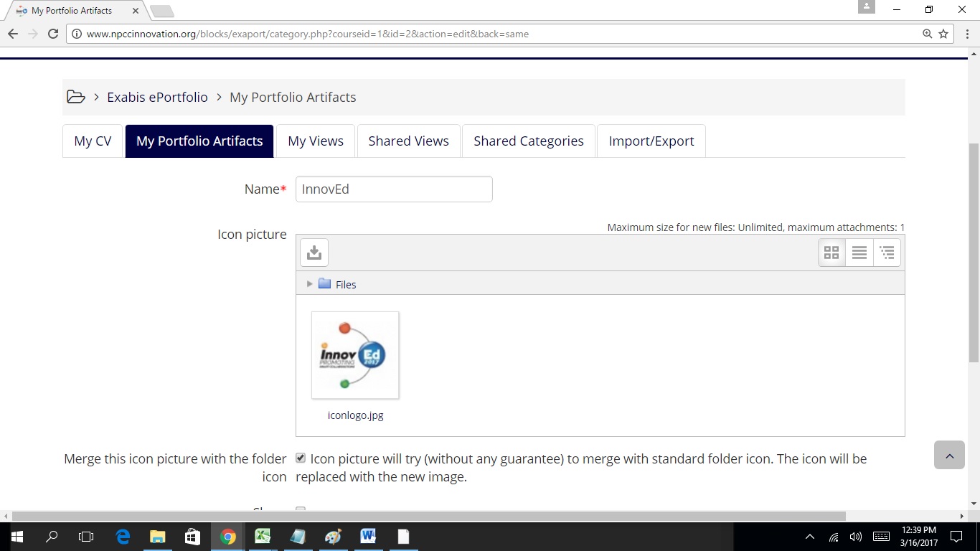Click the scroll-to-top arrow button
This screenshot has height=551, width=980.
click(949, 455)
